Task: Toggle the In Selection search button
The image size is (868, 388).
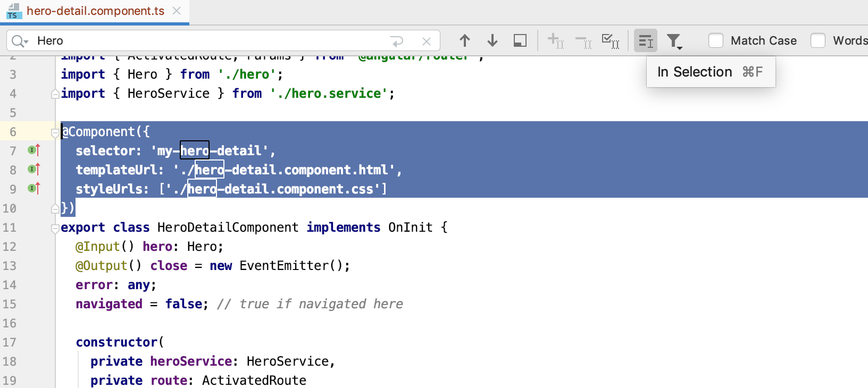Action: pos(645,41)
